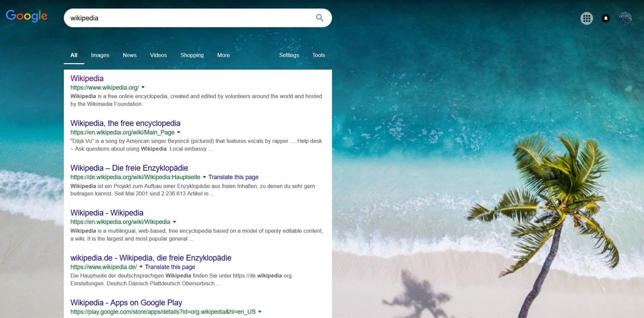Open the 'Wikipedia - Apps on Google Play' result
Screen dimensions: 644x318
click(x=126, y=303)
